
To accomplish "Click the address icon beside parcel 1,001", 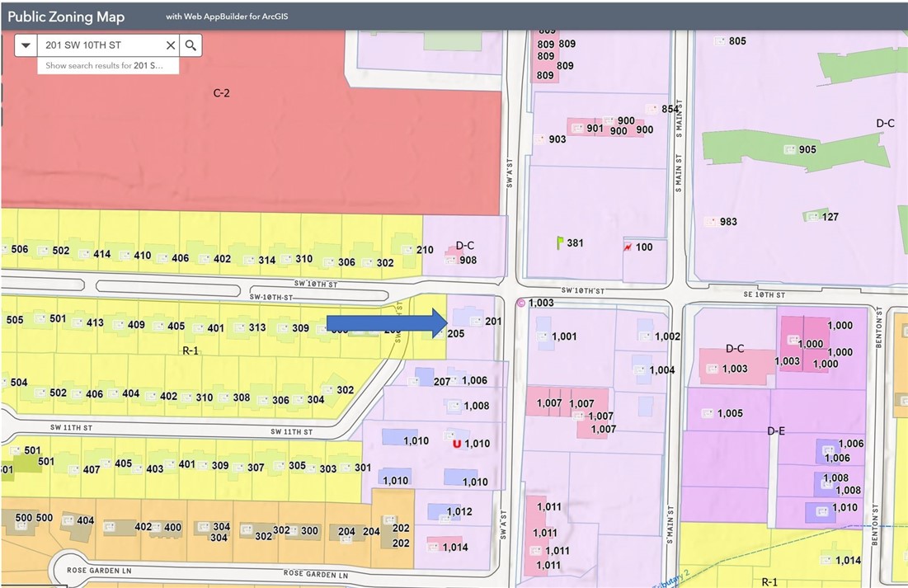I will point(542,336).
